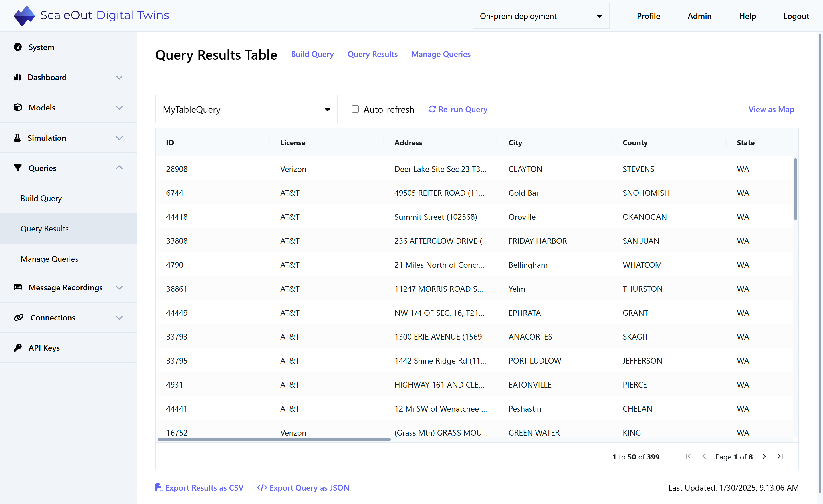Click the Simulation flask icon
The height and width of the screenshot is (504, 823).
pos(17,138)
